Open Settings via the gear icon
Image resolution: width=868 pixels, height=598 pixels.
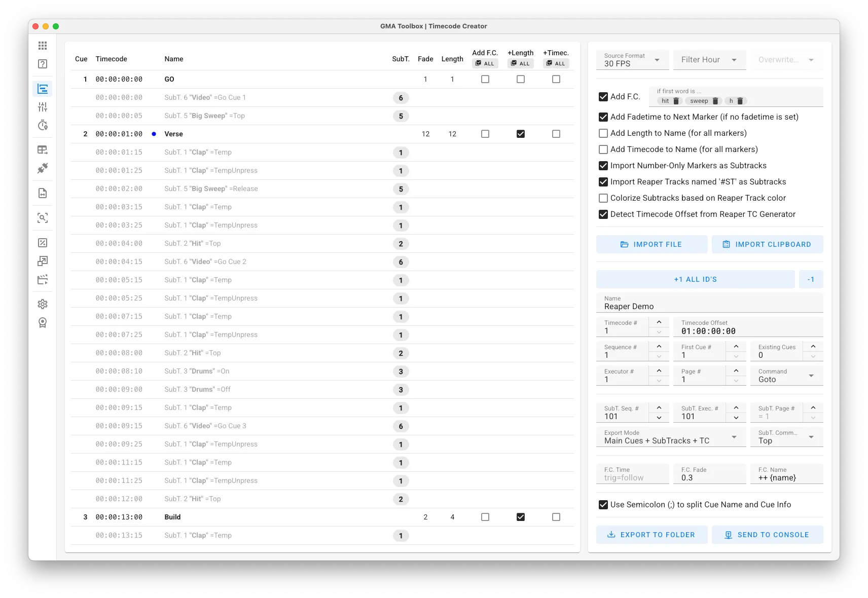pos(43,304)
